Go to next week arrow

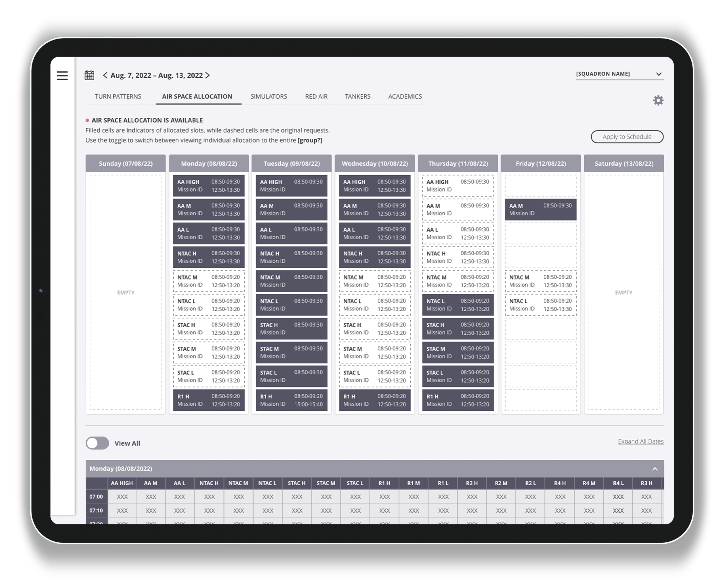(x=208, y=75)
